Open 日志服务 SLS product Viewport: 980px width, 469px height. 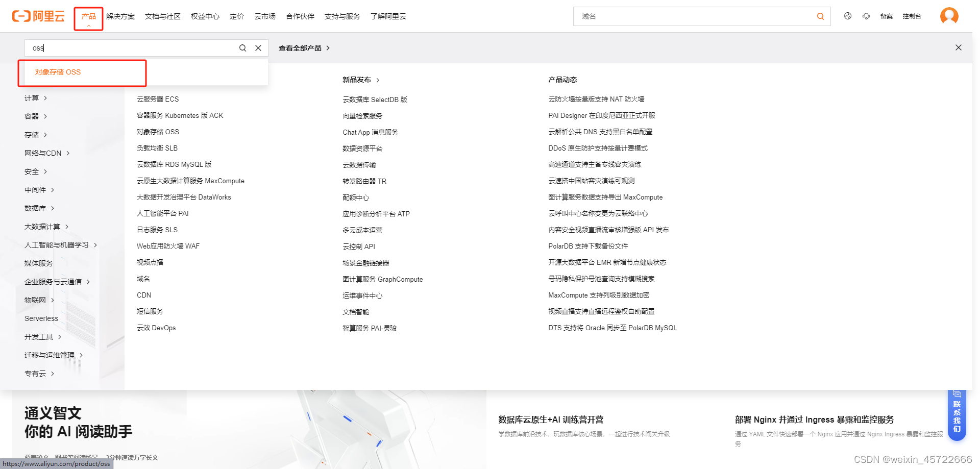click(157, 230)
